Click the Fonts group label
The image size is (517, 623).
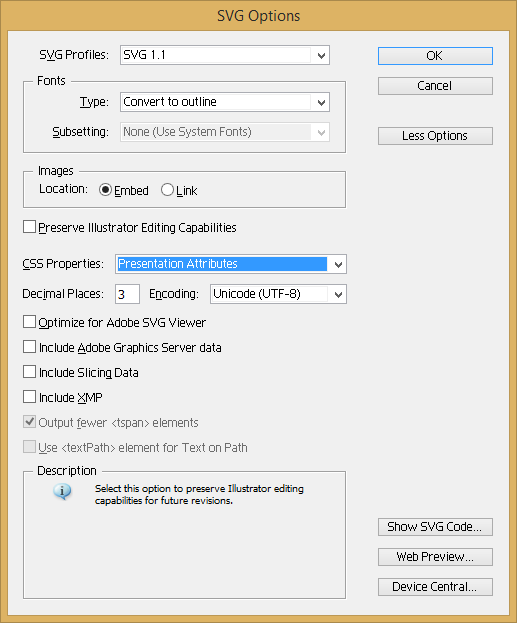tap(51, 81)
